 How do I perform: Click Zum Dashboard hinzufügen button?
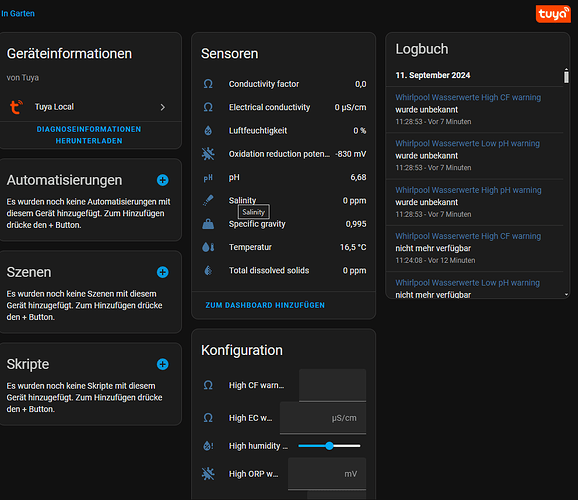[265, 305]
